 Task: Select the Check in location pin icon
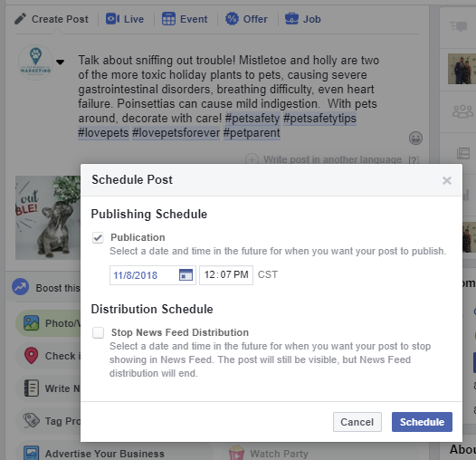coord(31,356)
